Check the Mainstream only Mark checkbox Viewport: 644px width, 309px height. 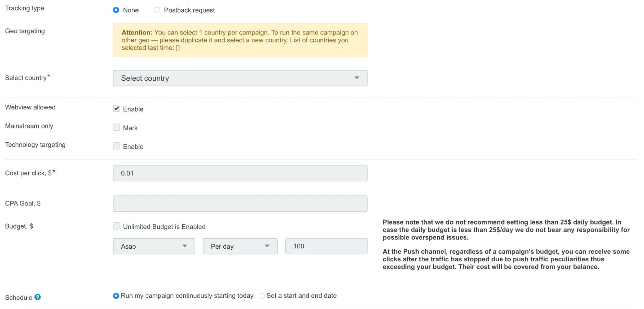116,127
